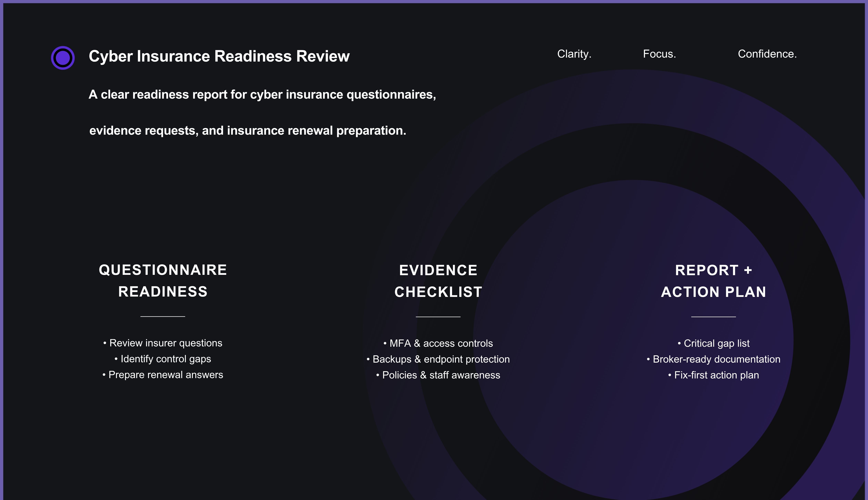Select the 'Critical gap list' bullet
Screen dimensions: 868x500
click(714, 343)
